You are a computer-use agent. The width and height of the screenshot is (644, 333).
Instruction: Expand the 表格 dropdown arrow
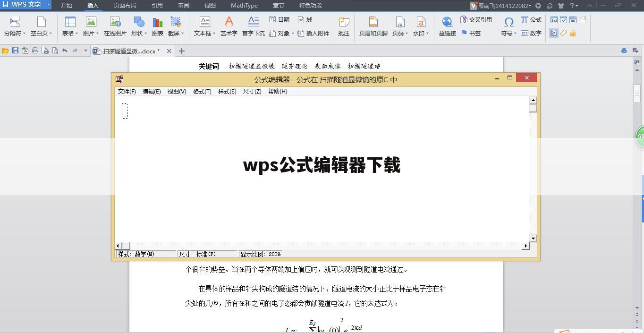click(76, 34)
